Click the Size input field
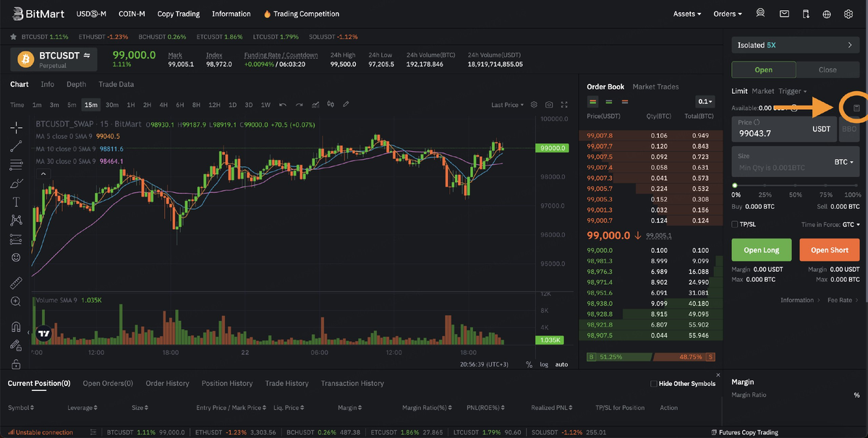 coord(796,162)
